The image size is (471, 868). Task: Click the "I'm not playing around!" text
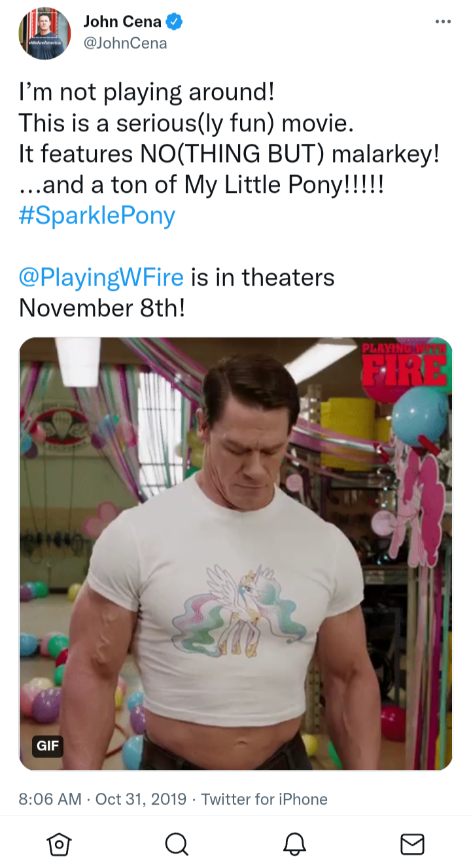147,92
